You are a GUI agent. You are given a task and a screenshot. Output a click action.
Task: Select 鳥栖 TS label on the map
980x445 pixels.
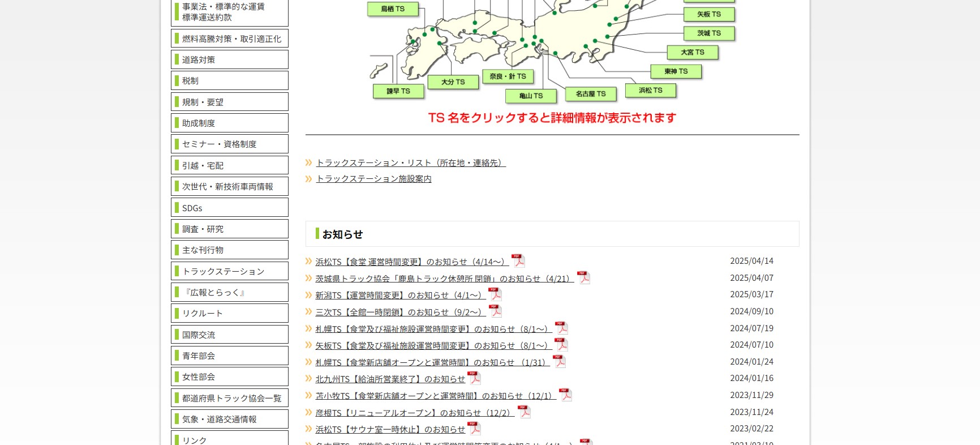click(x=392, y=9)
